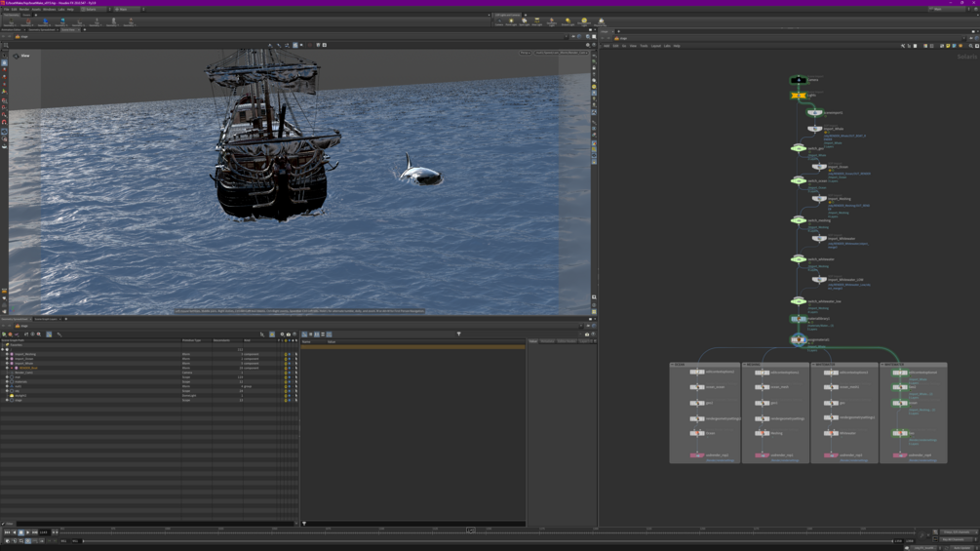The image size is (980, 551).
Task: Select the Import_Whitewater_LOW node
Action: click(819, 280)
